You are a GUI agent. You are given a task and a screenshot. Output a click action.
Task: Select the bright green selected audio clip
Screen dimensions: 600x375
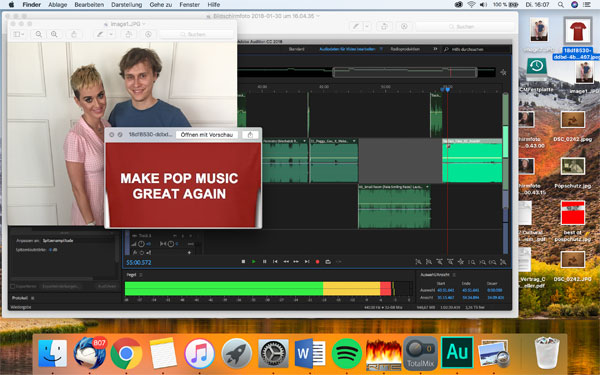point(472,161)
